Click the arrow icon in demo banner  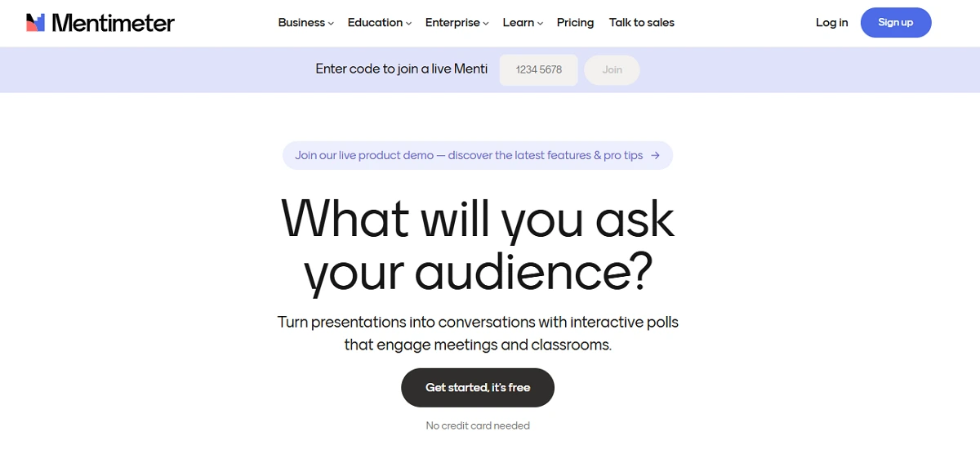[655, 155]
